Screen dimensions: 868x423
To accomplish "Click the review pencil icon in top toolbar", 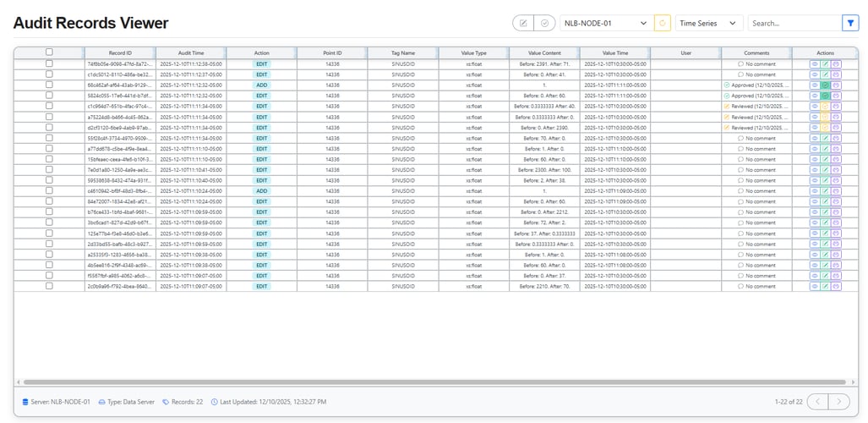I will 524,24.
